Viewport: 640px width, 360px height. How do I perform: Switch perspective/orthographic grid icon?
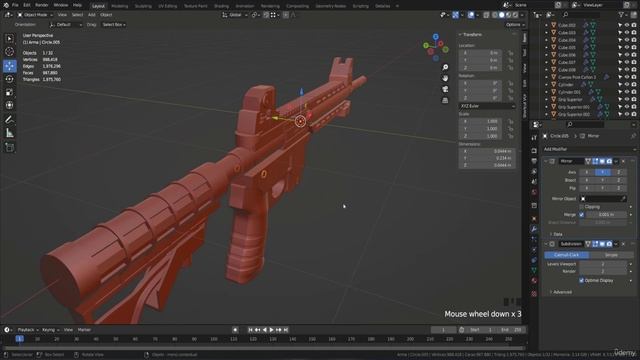445,100
